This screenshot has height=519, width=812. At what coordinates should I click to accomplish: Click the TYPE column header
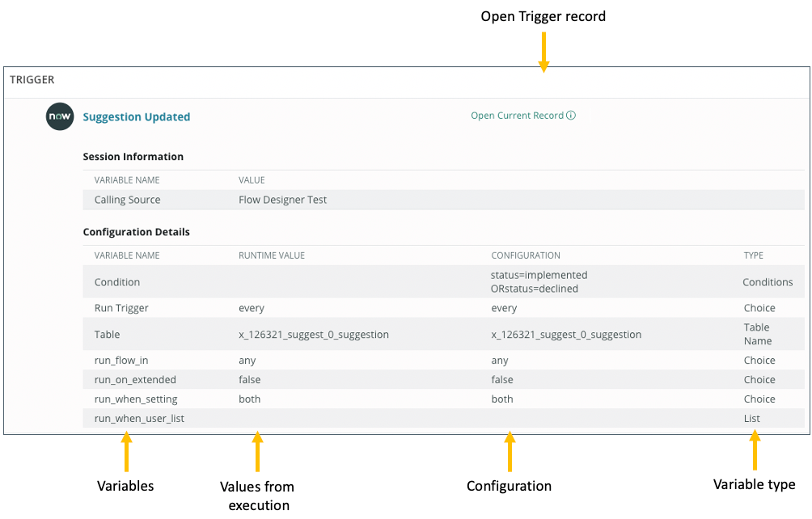click(753, 255)
